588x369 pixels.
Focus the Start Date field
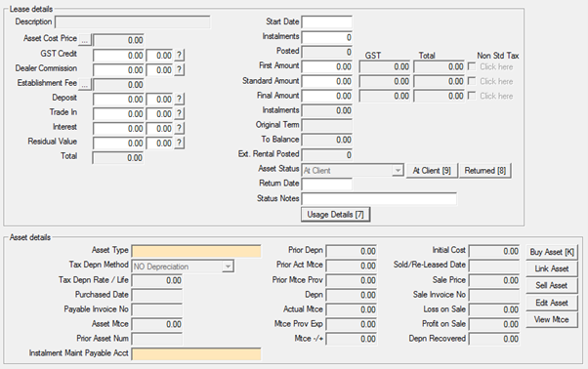(x=326, y=22)
